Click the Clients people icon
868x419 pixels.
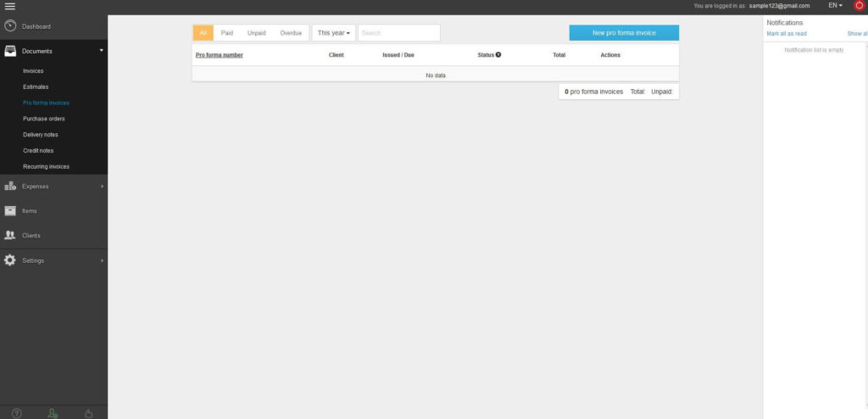pyautogui.click(x=10, y=236)
